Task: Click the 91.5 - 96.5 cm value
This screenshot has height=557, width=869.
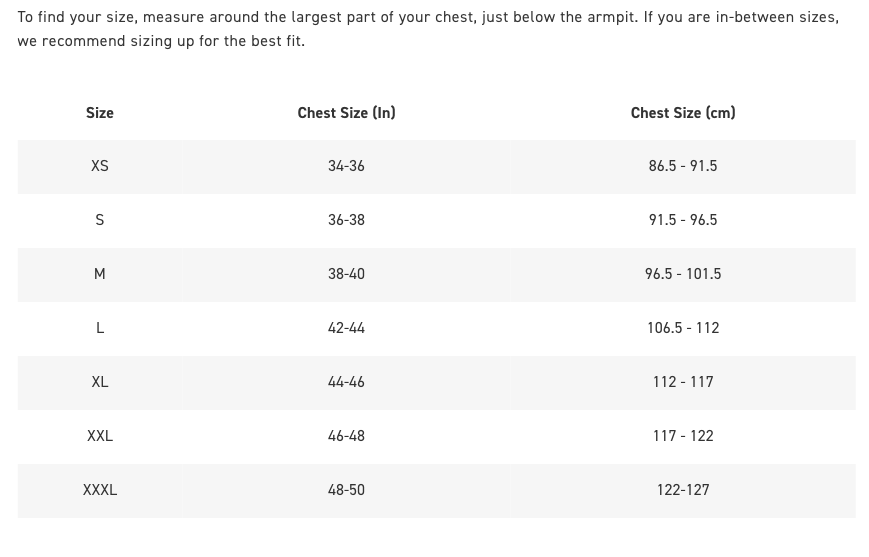Action: [x=683, y=220]
